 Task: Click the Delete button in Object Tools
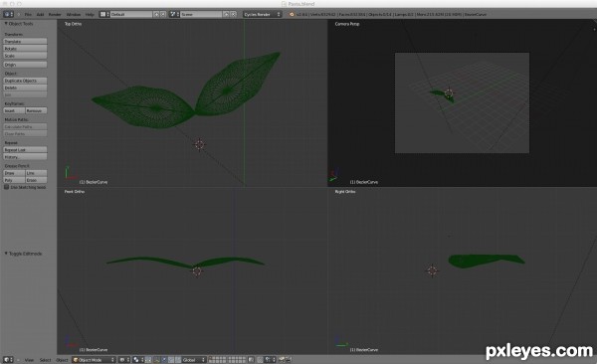click(x=25, y=88)
